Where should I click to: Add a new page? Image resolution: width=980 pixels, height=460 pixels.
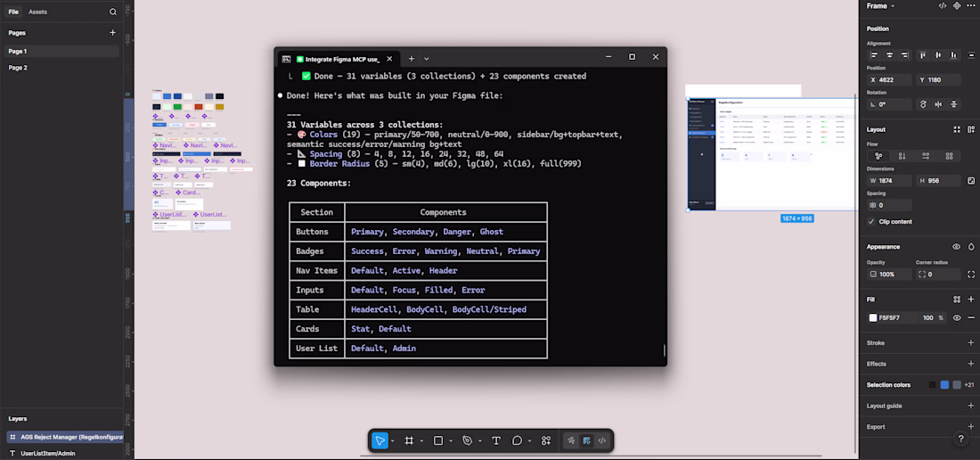(x=112, y=32)
